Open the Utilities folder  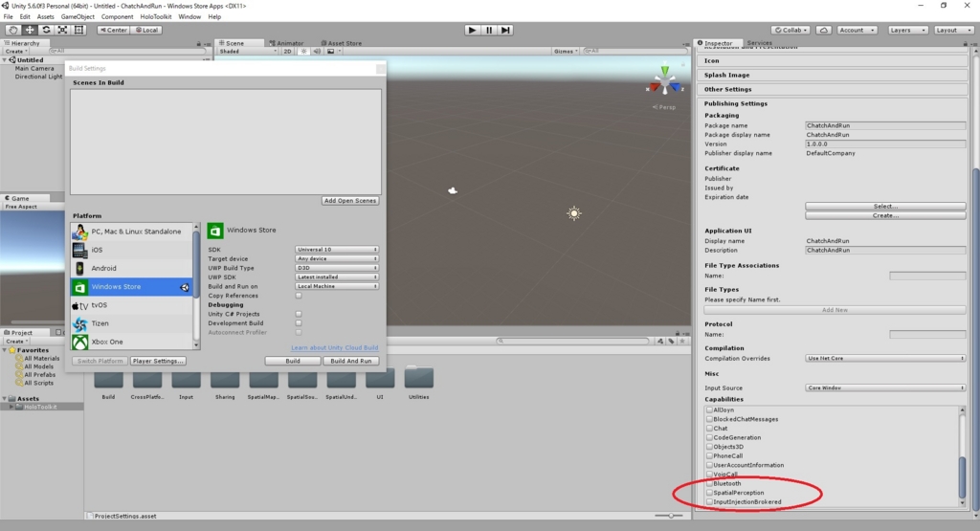click(419, 383)
